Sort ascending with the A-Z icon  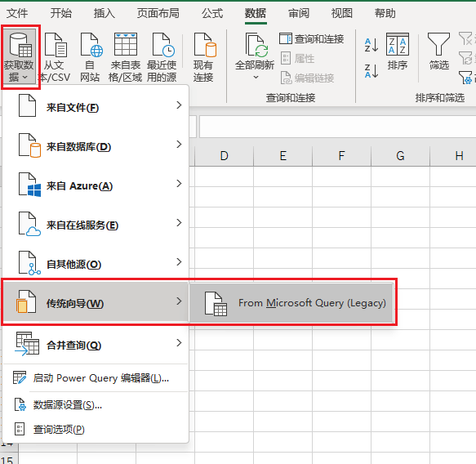[371, 45]
